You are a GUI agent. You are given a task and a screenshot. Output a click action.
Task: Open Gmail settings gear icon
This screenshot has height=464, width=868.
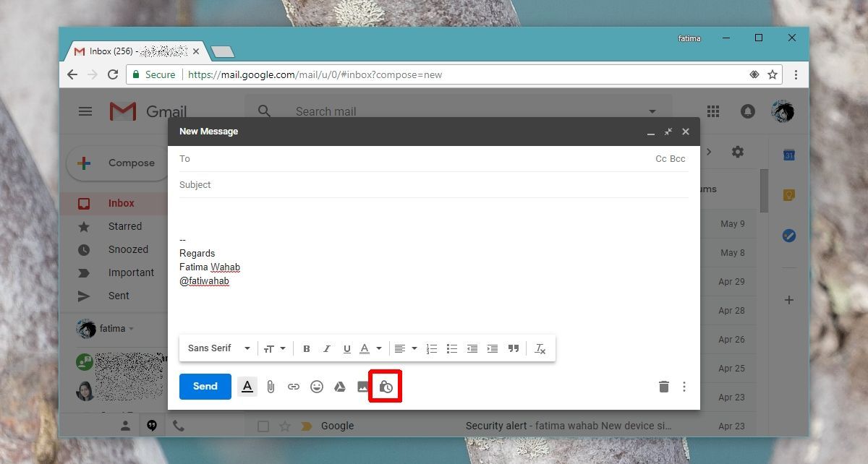[737, 152]
